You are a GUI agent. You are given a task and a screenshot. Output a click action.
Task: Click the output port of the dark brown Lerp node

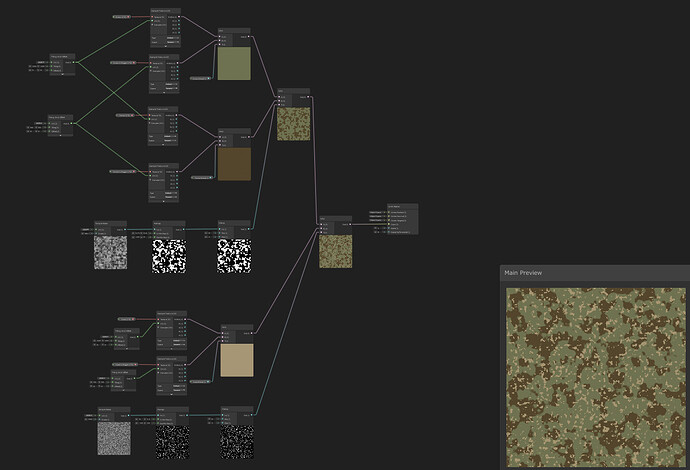pos(249,137)
